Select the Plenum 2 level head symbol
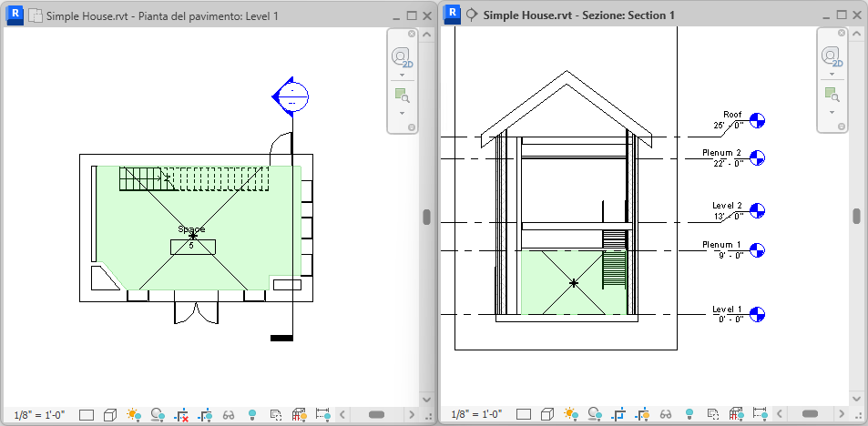 pos(757,157)
